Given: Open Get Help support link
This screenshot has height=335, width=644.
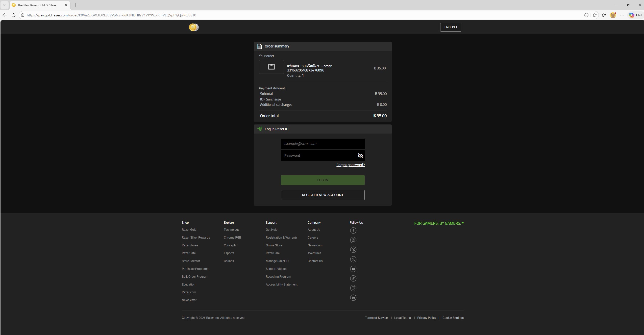Looking at the screenshot, I should tap(271, 230).
